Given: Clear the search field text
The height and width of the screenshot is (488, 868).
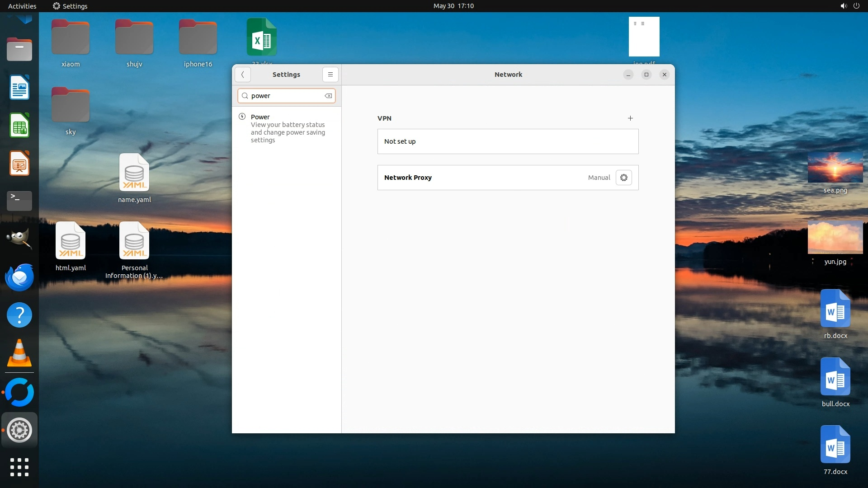Looking at the screenshot, I should (x=328, y=96).
